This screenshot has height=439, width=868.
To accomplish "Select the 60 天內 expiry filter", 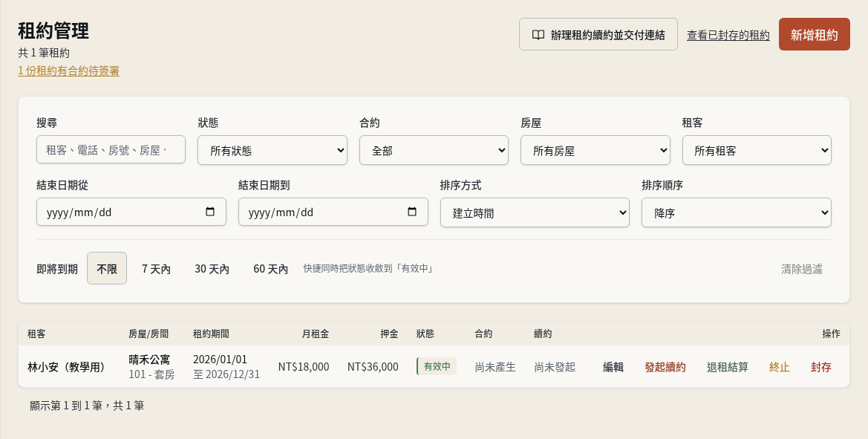I will (x=271, y=268).
